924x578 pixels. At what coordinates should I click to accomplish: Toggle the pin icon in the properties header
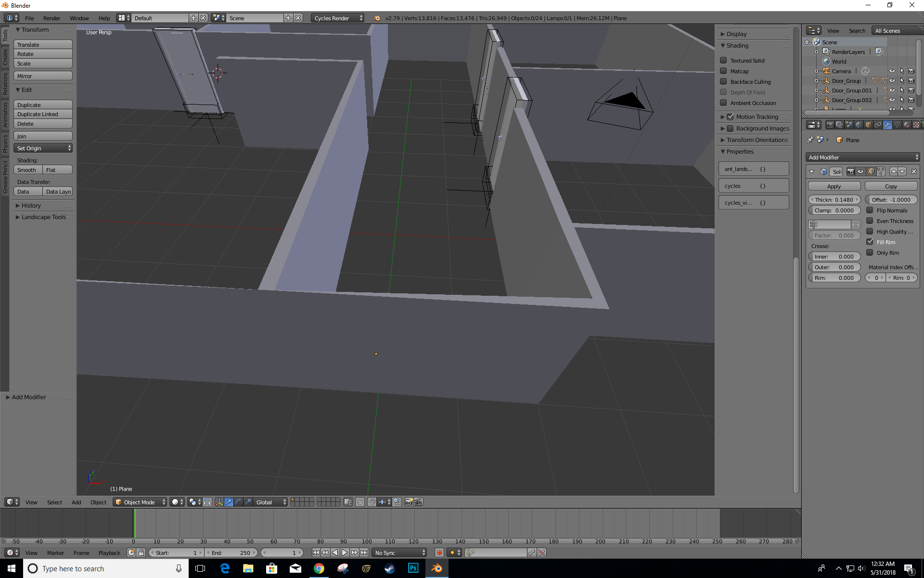[x=810, y=140]
